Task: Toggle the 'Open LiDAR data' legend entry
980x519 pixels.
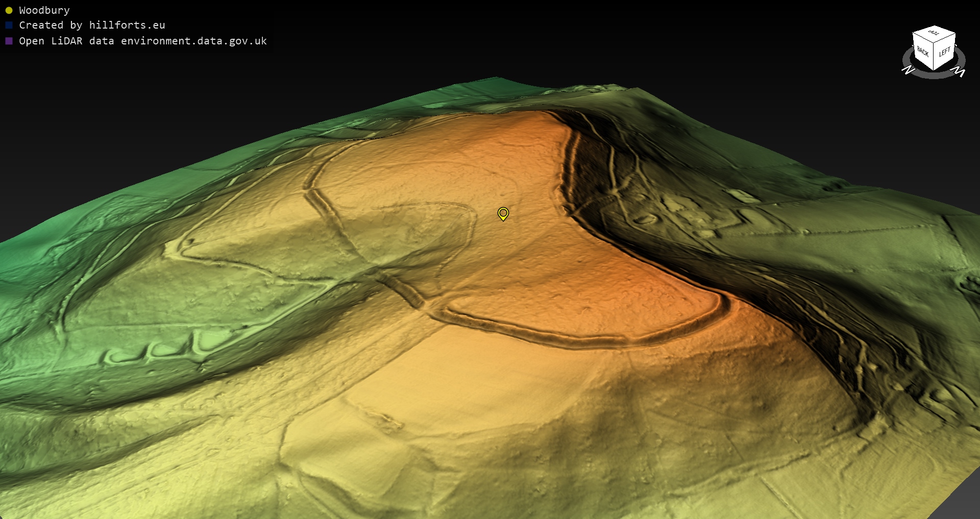Action: point(143,41)
